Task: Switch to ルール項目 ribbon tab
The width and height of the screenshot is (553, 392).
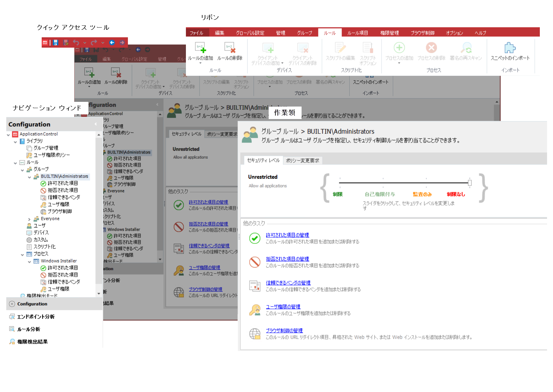Action: tap(358, 33)
